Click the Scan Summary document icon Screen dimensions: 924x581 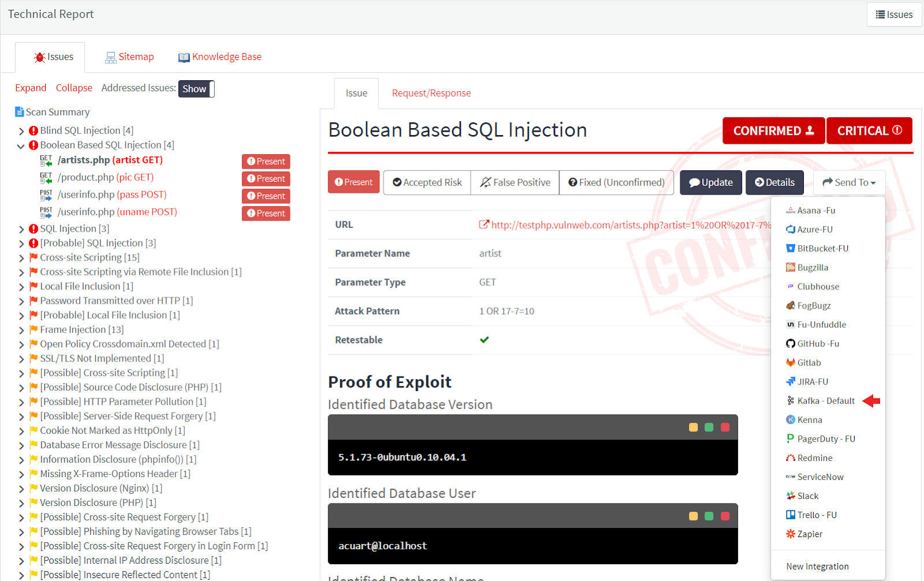(x=19, y=112)
